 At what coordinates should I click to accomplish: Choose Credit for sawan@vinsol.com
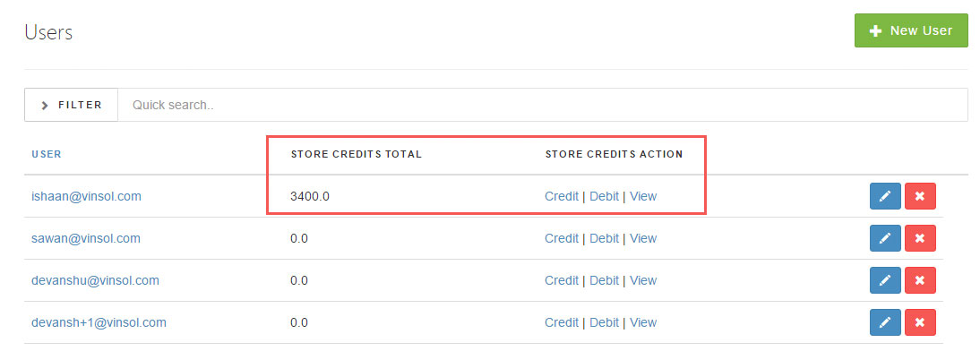(562, 238)
